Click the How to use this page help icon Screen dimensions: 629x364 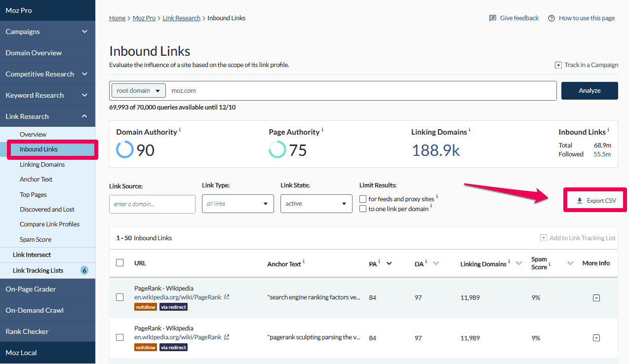point(551,18)
